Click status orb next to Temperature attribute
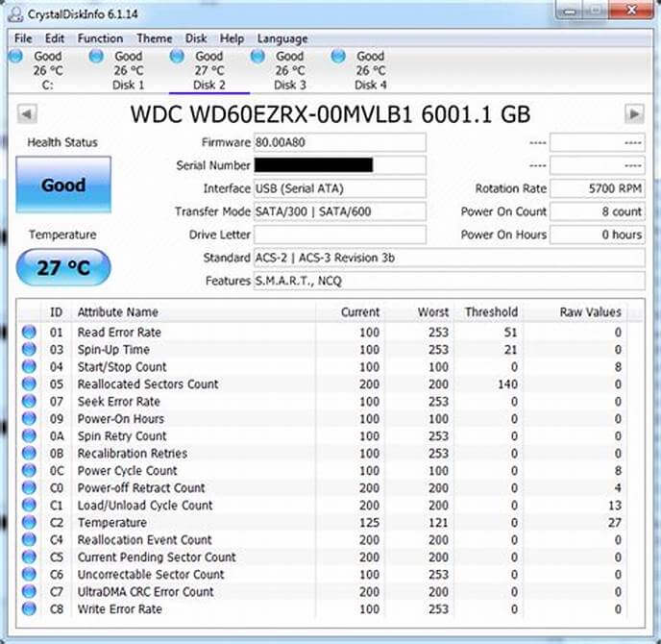 click(x=30, y=523)
